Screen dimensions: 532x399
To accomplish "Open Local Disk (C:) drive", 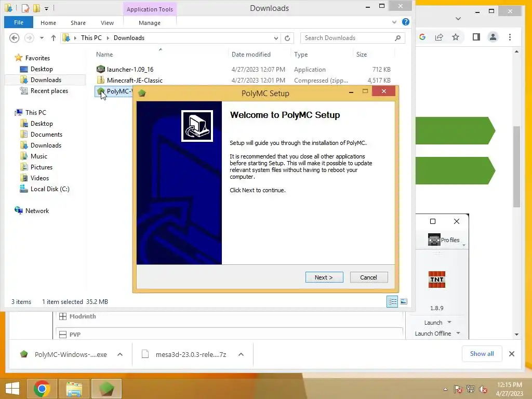I will 50,189.
